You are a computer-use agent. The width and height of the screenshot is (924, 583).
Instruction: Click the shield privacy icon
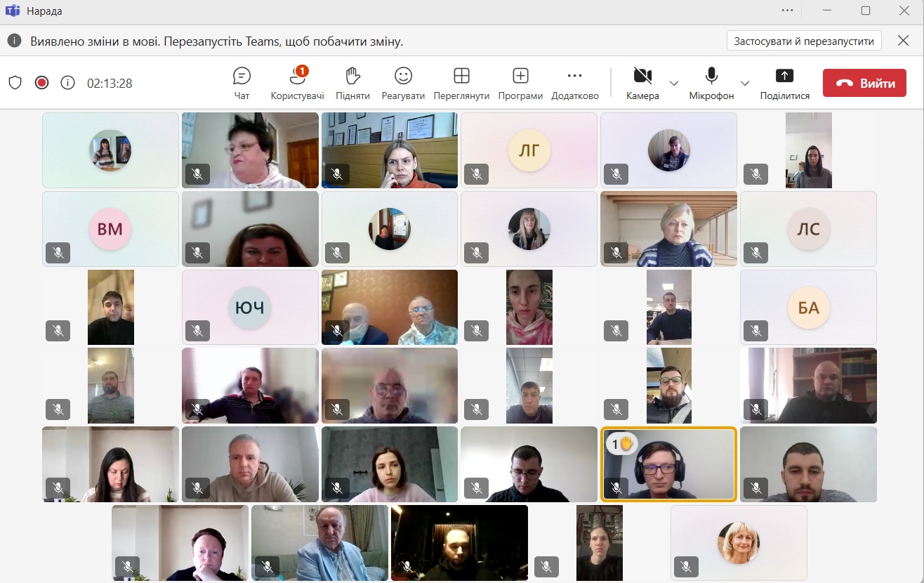point(15,83)
